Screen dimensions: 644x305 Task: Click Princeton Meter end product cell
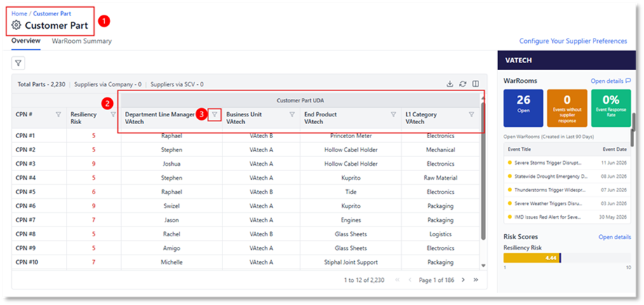(x=351, y=136)
